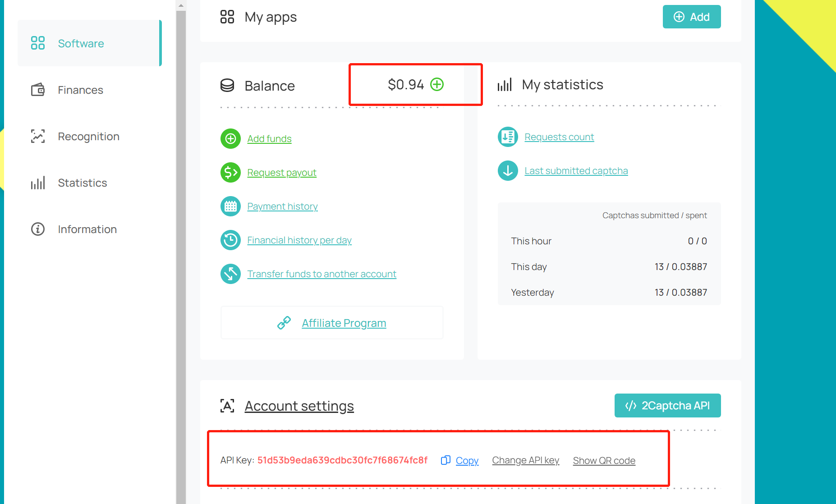The height and width of the screenshot is (504, 836).
Task: Open the Payment history link
Action: pos(282,206)
